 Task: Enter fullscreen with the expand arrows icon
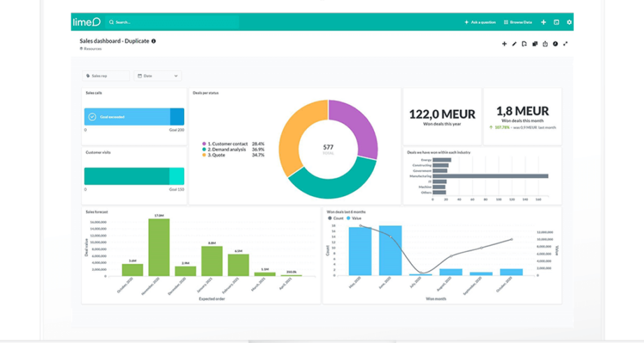point(566,44)
